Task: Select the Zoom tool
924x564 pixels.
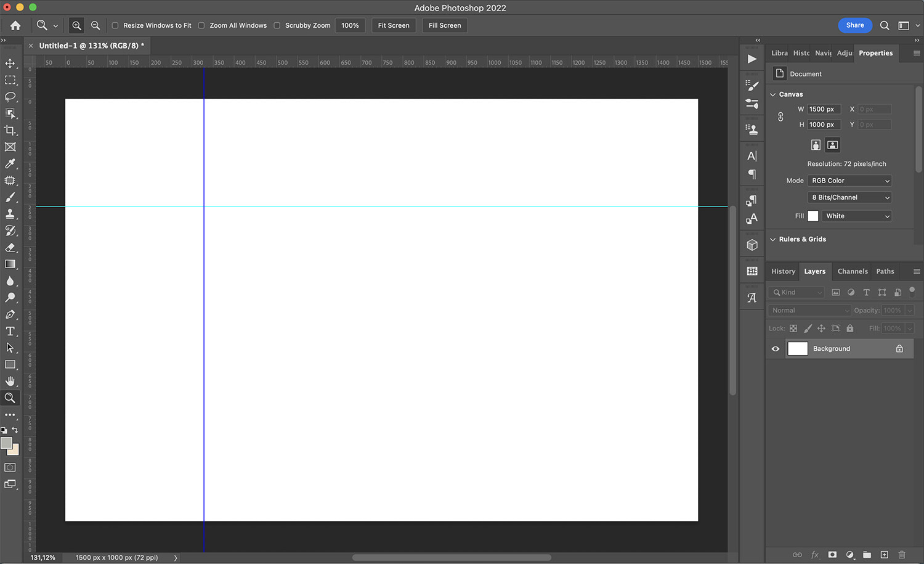Action: point(10,398)
